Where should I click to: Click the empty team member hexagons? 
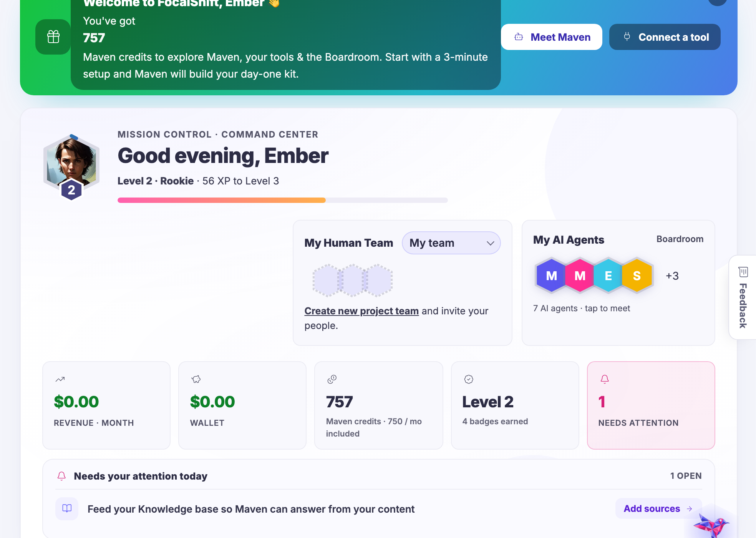click(353, 281)
